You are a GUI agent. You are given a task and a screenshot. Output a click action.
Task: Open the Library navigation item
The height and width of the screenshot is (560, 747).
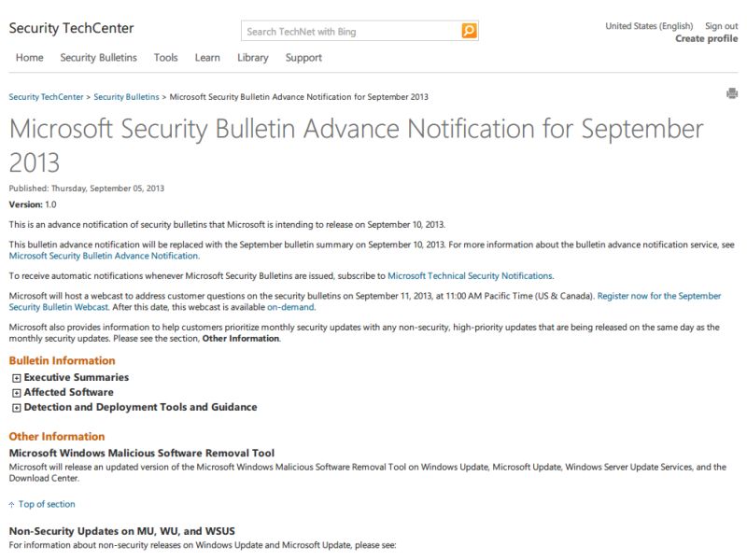tap(253, 58)
